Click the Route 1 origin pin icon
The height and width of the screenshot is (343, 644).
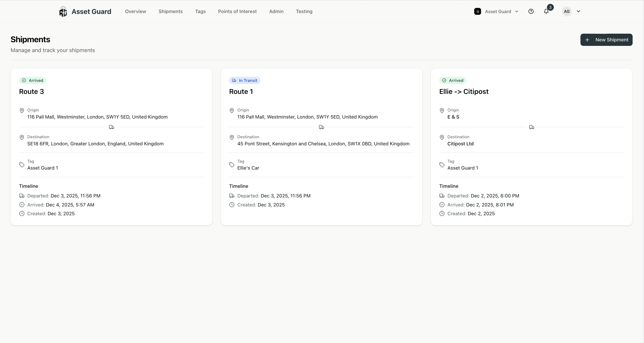232,110
